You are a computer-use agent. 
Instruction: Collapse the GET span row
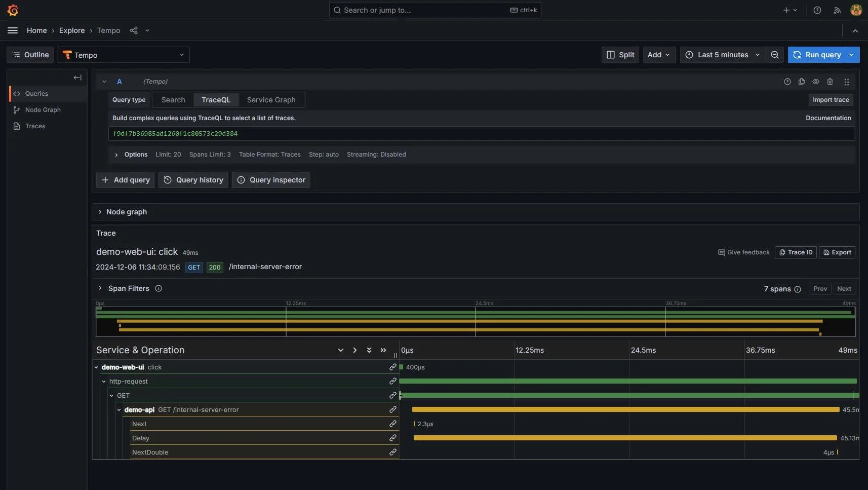pyautogui.click(x=112, y=396)
